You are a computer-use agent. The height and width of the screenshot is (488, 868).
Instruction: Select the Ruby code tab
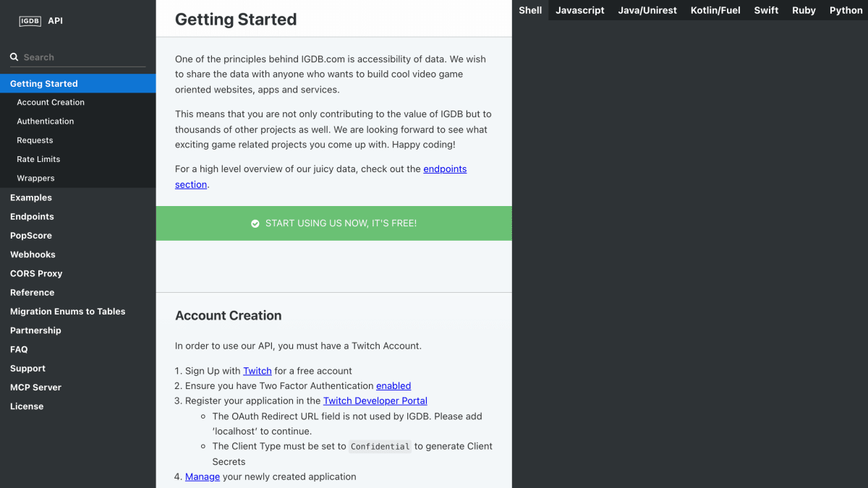[804, 10]
